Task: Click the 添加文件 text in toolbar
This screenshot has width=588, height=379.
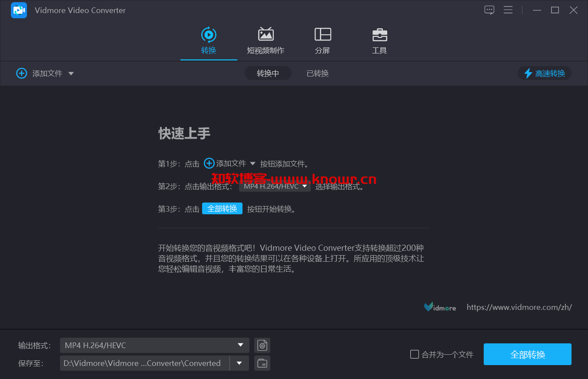Action: tap(47, 73)
